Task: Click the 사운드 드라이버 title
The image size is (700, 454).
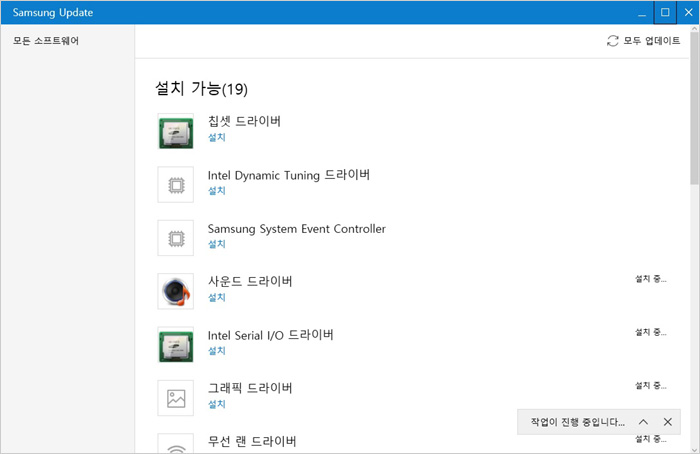Action: (250, 281)
